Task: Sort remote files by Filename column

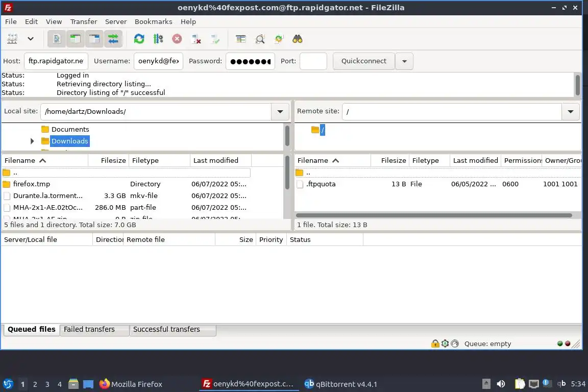Action: 333,161
